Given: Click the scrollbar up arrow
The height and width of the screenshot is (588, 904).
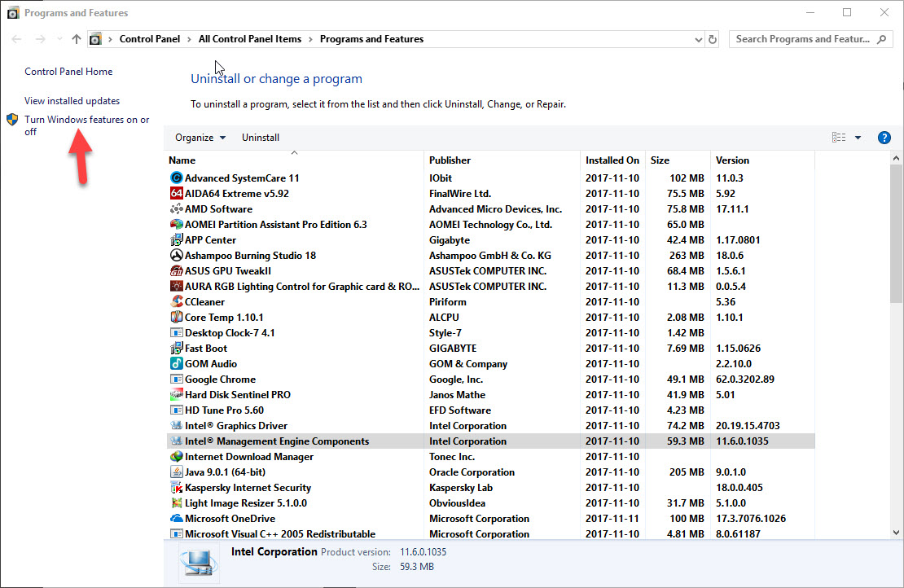Looking at the screenshot, I should pyautogui.click(x=896, y=158).
